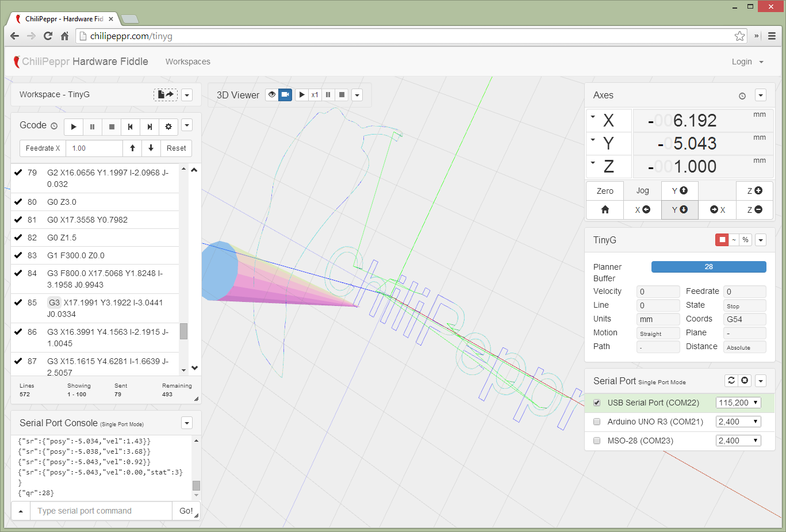Check the MSO-28 (COM23) port
786x532 pixels.
coord(597,441)
